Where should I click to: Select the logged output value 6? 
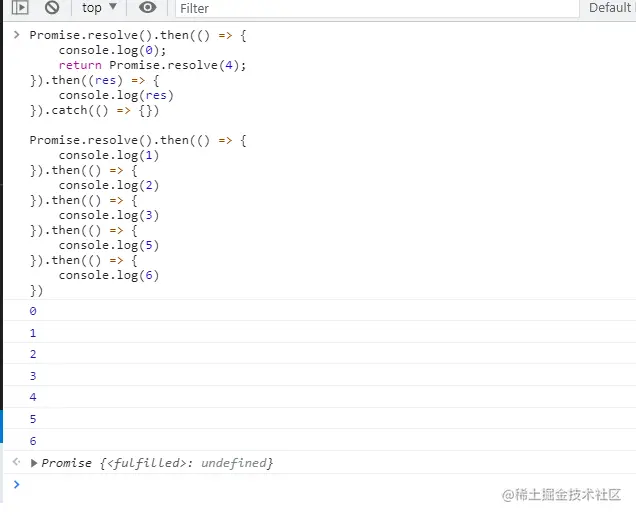coord(33,441)
